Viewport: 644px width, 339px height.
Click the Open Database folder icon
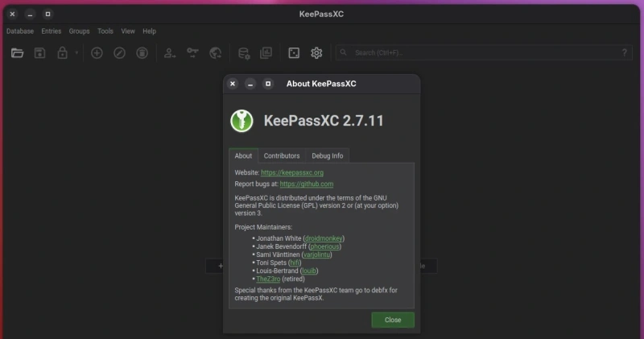(x=17, y=53)
